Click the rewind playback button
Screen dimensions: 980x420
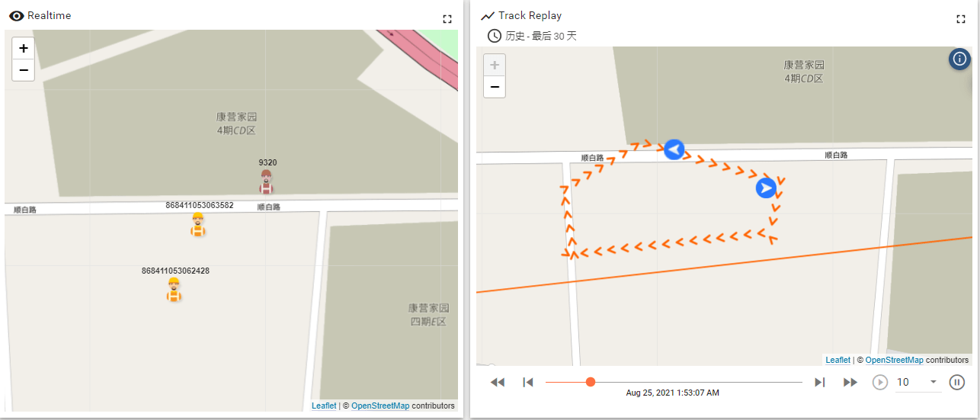[498, 382]
